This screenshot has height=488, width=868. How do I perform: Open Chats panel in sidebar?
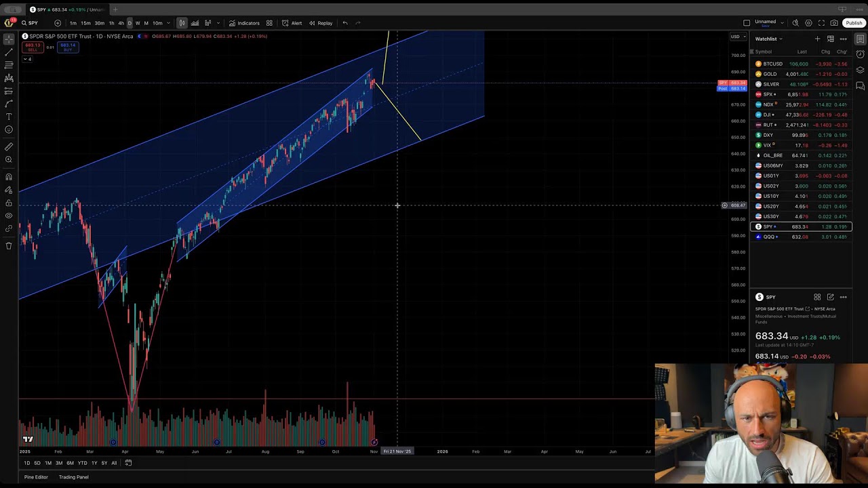point(861,85)
